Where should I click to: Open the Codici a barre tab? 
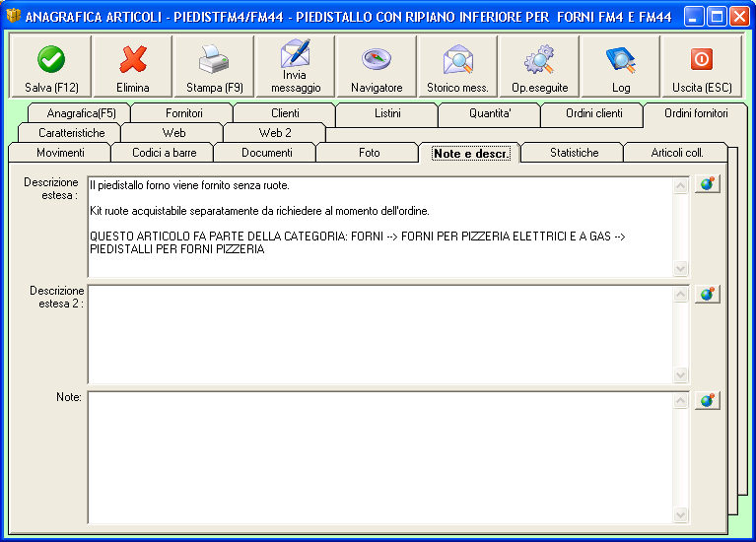click(x=164, y=153)
